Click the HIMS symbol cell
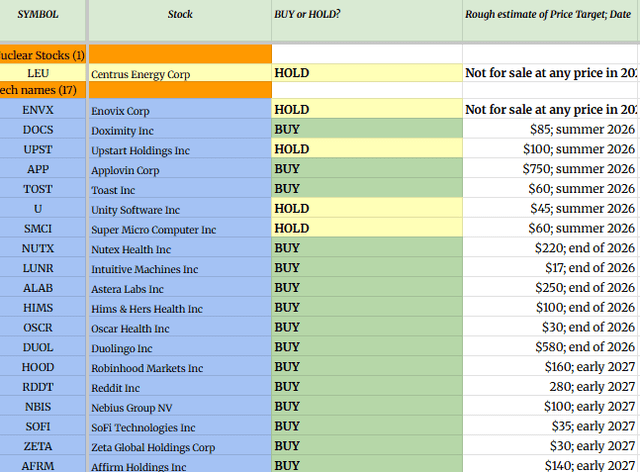640x472 pixels. [42, 307]
